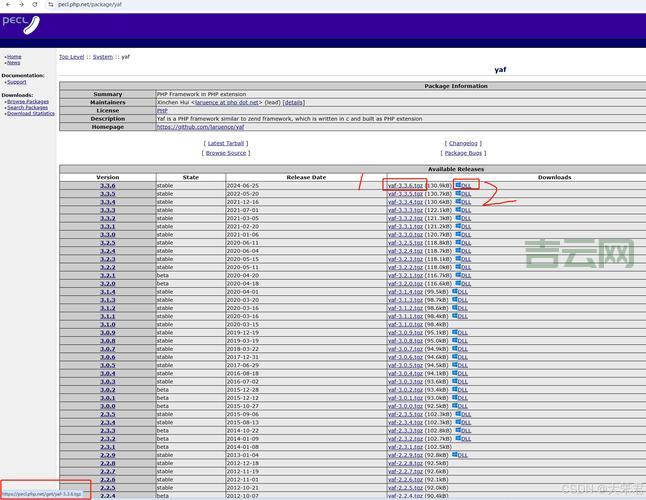Click the PECL logo
Viewport: 646px width, 500px height.
coord(20,25)
